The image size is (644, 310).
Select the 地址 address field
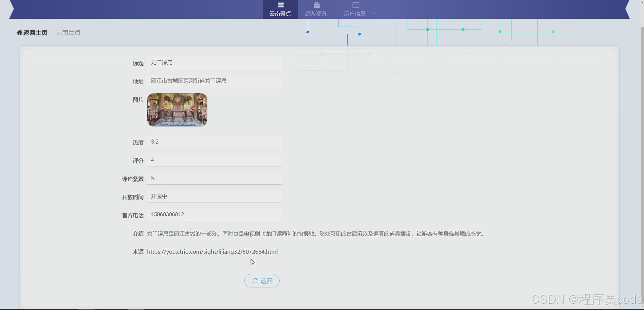(214, 81)
